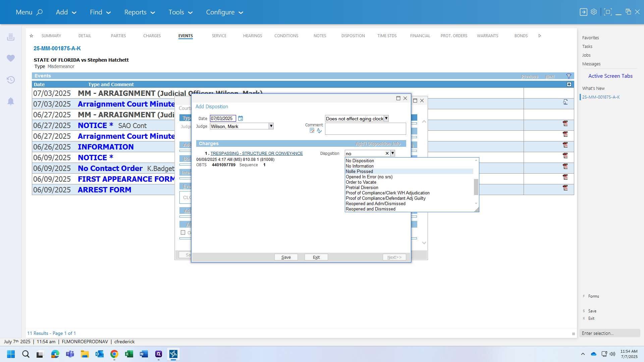Screen dimensions: 644x362
Task: Click the heart favorites icon in sidebar
Action: [x=11, y=58]
